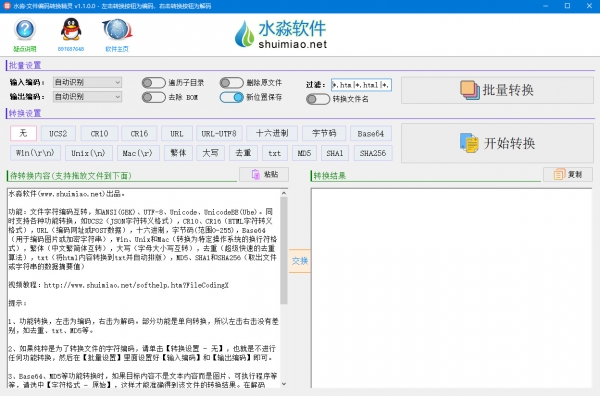Viewport: 600px width, 396px height.
Task: Expand the 输入编码 dropdown
Action: coord(87,82)
